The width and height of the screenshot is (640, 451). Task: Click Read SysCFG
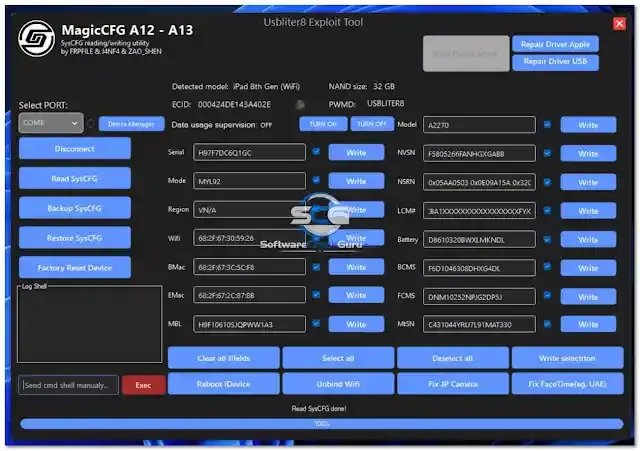pyautogui.click(x=75, y=178)
